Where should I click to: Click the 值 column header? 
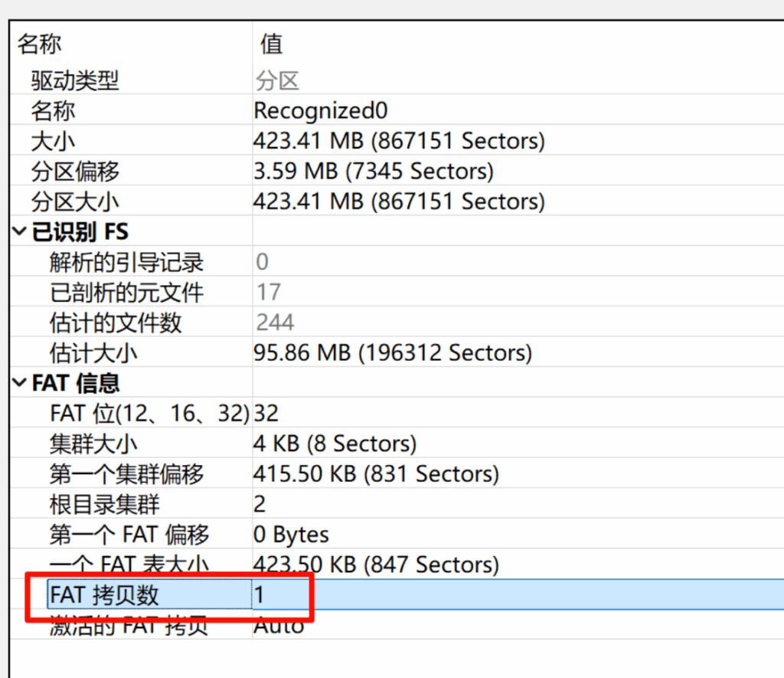(x=271, y=44)
